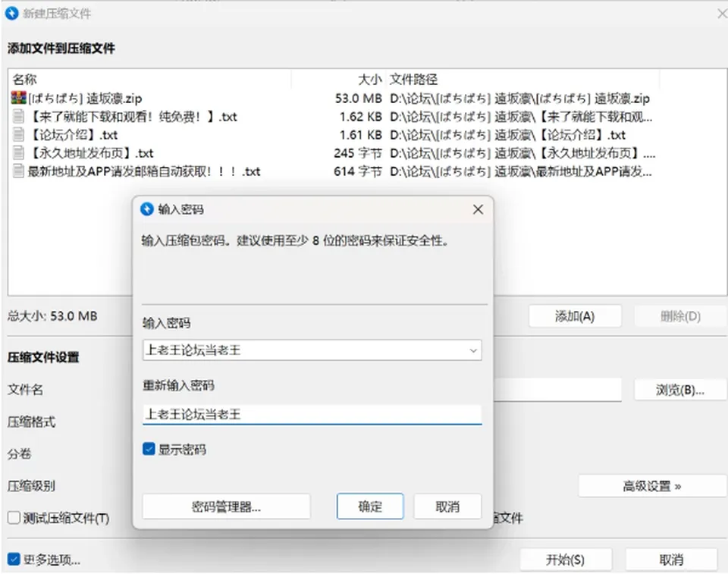Uncheck the 显示密码 checkbox

pos(149,449)
